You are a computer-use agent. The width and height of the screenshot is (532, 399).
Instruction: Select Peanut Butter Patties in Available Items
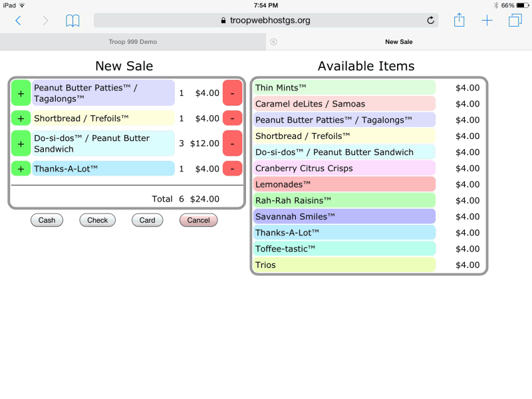pos(344,120)
